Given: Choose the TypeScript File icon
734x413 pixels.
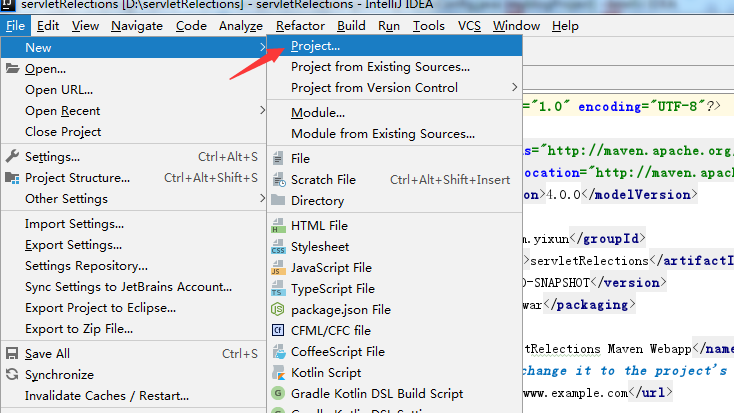Looking at the screenshot, I should 278,289.
